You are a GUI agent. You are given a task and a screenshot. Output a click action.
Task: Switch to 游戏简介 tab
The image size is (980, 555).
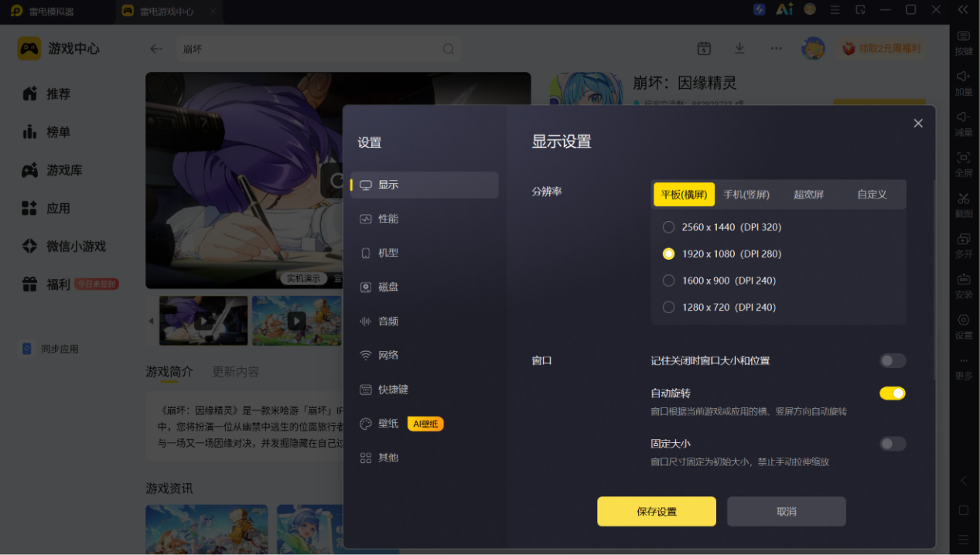pos(169,372)
